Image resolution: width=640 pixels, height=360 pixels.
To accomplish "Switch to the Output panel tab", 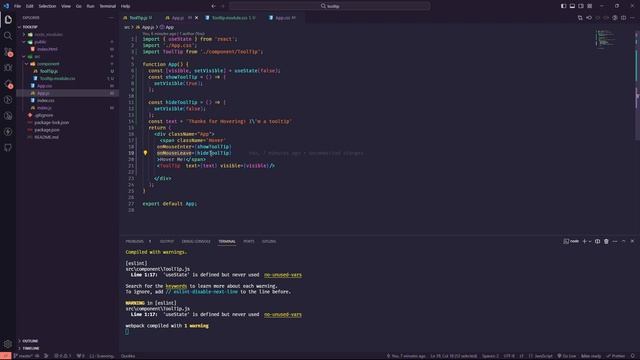I will coord(167,241).
